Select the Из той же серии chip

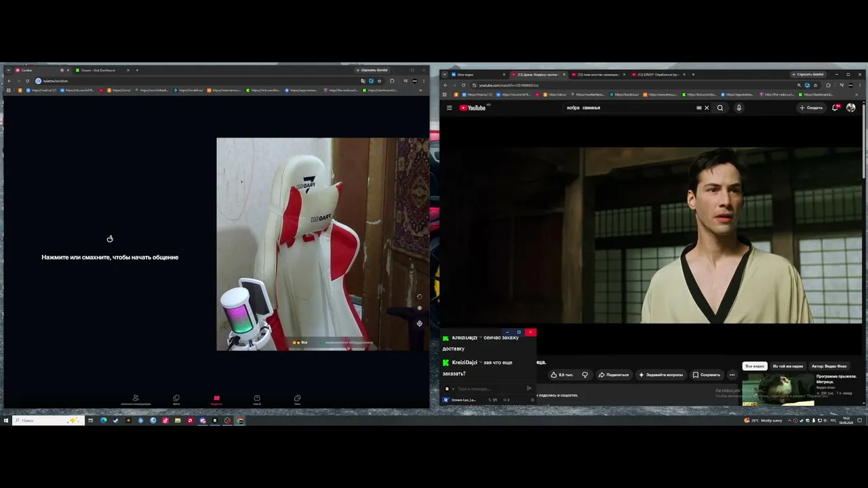[788, 366]
